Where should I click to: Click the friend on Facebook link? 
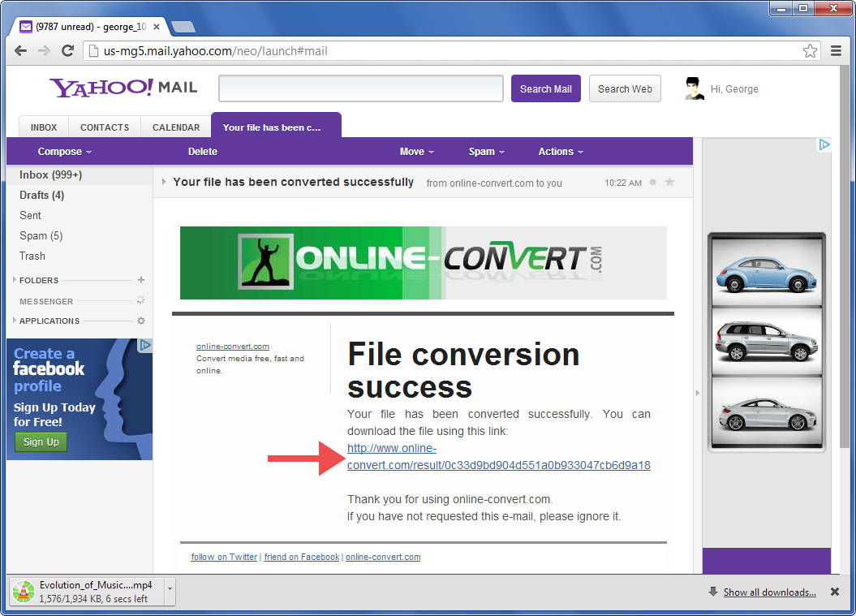301,557
